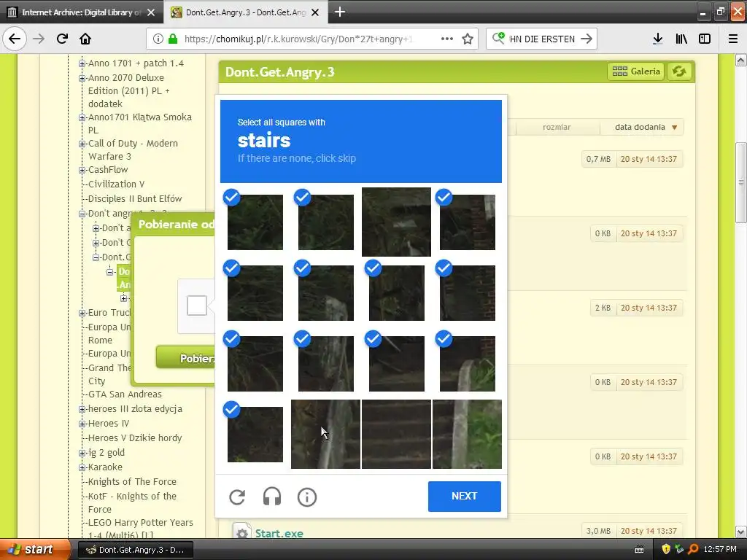The width and height of the screenshot is (747, 560).
Task: Reload the captcha challenge
Action: [237, 497]
